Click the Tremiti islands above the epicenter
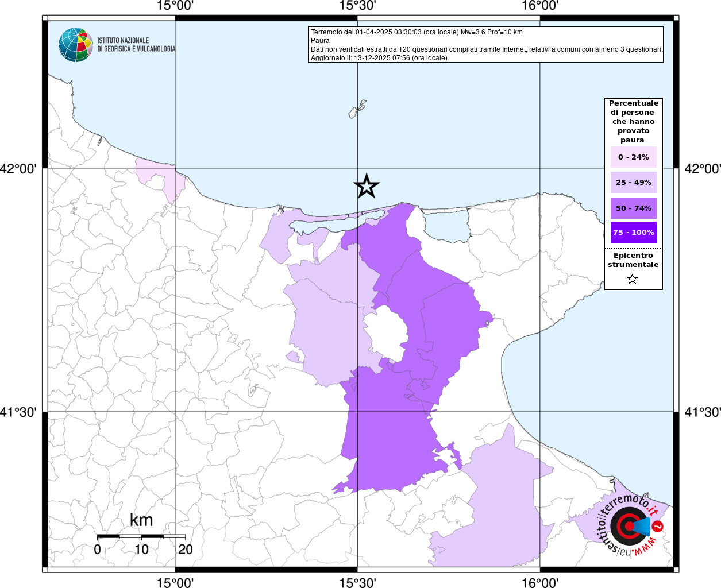 tap(357, 109)
